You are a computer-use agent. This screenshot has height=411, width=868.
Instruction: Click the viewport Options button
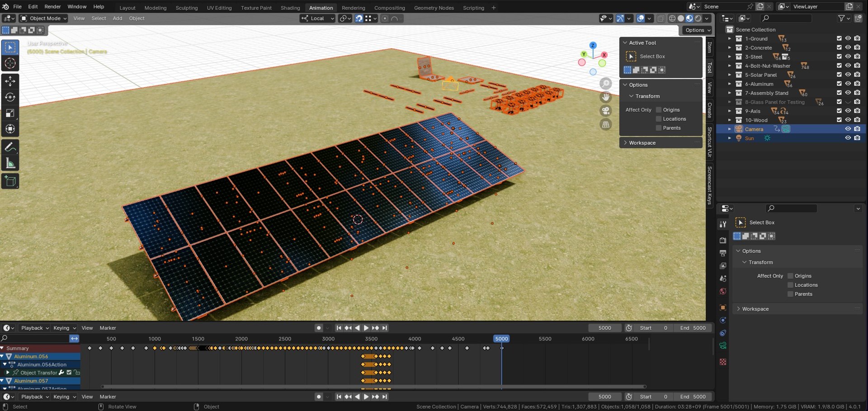coord(698,30)
